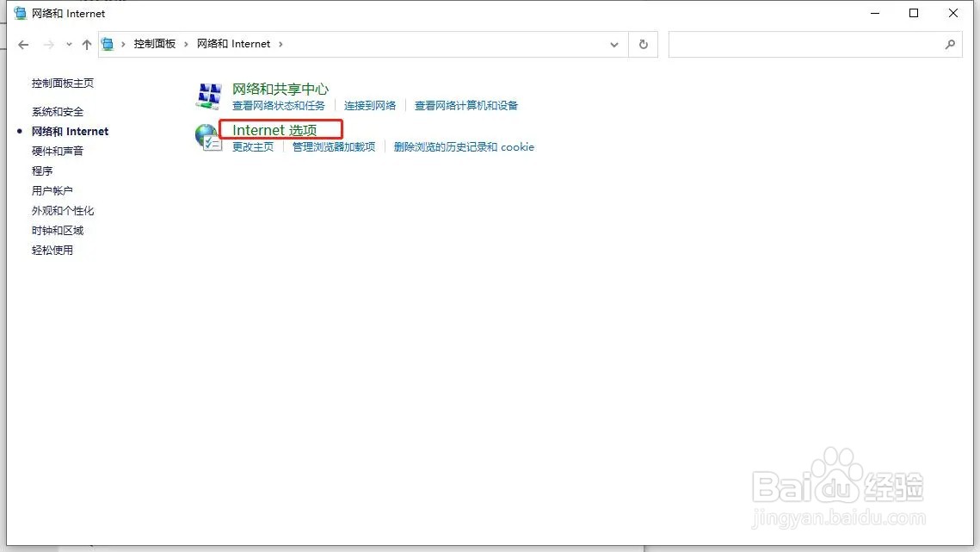This screenshot has width=980, height=552.
Task: Click the Back navigation arrow
Action: (x=24, y=45)
